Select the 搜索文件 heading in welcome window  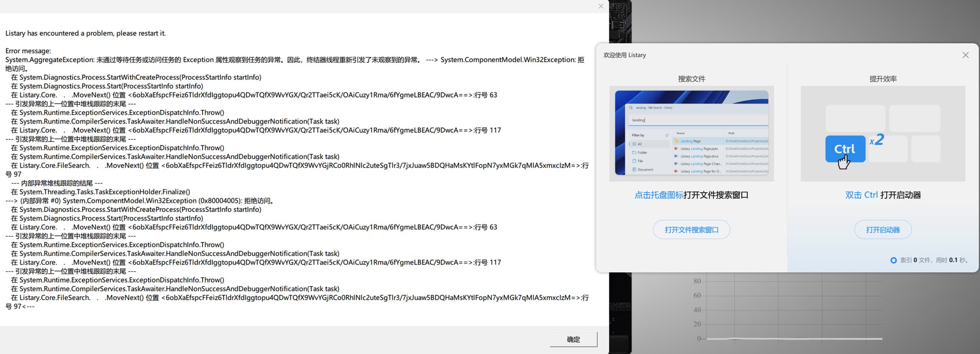pyautogui.click(x=692, y=79)
